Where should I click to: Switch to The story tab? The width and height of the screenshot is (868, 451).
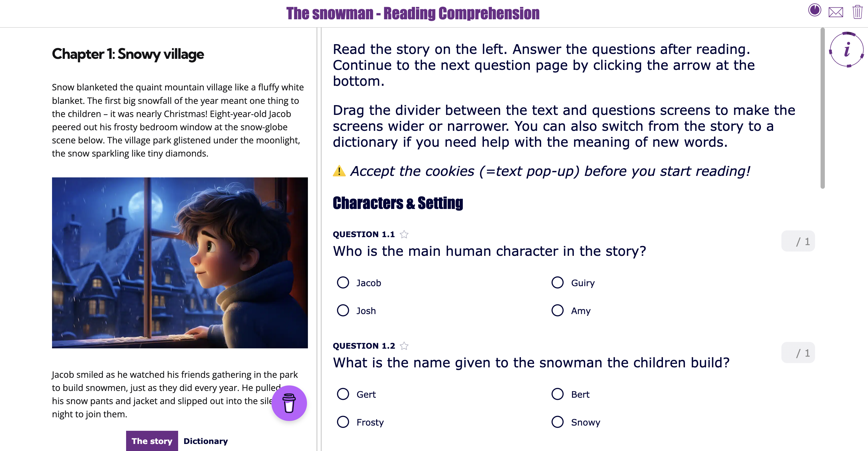[x=152, y=441]
